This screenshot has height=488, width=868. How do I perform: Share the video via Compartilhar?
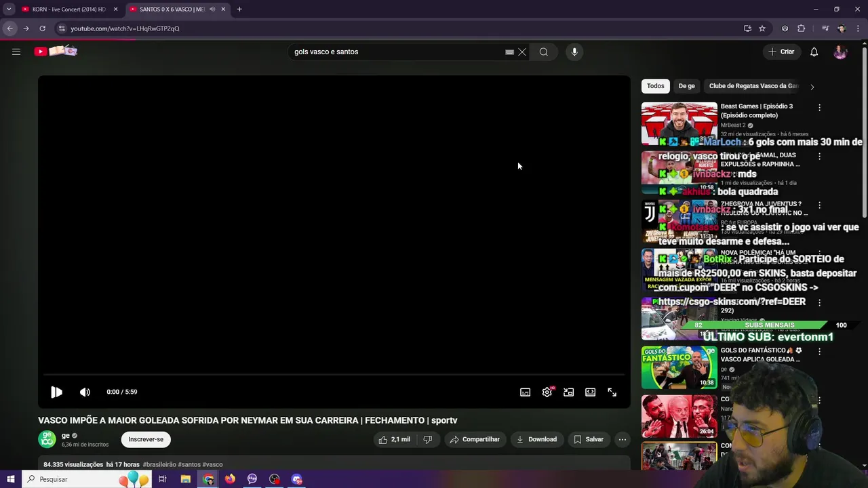[475, 439]
